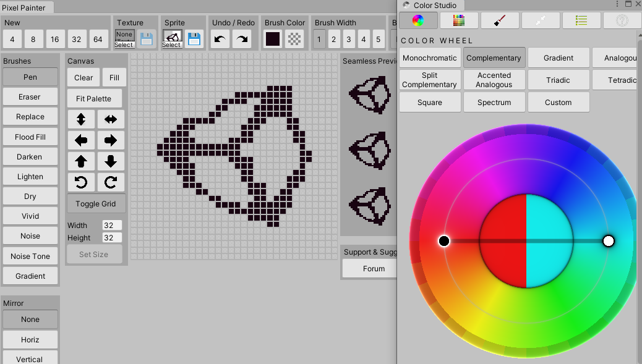Click the black handle on the color wheel
642x364 pixels.
tap(444, 241)
